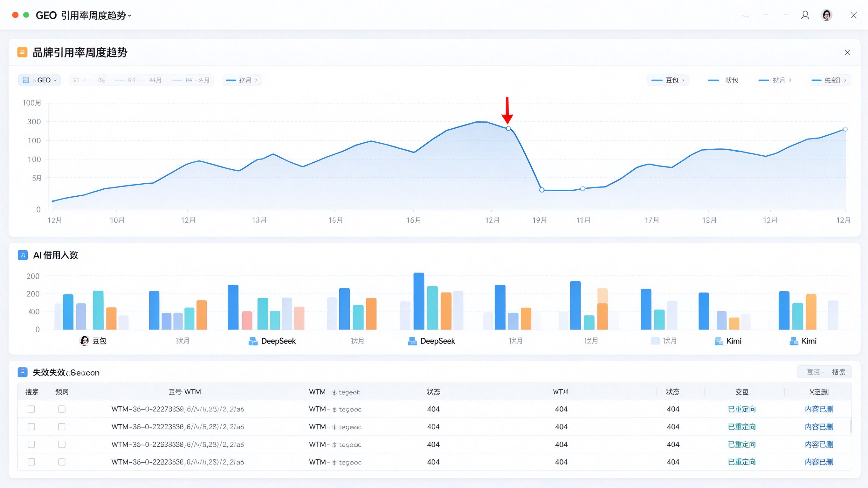Sort by the 豆号 WTM column header
Screen dimensions: 868x488
[x=185, y=392]
